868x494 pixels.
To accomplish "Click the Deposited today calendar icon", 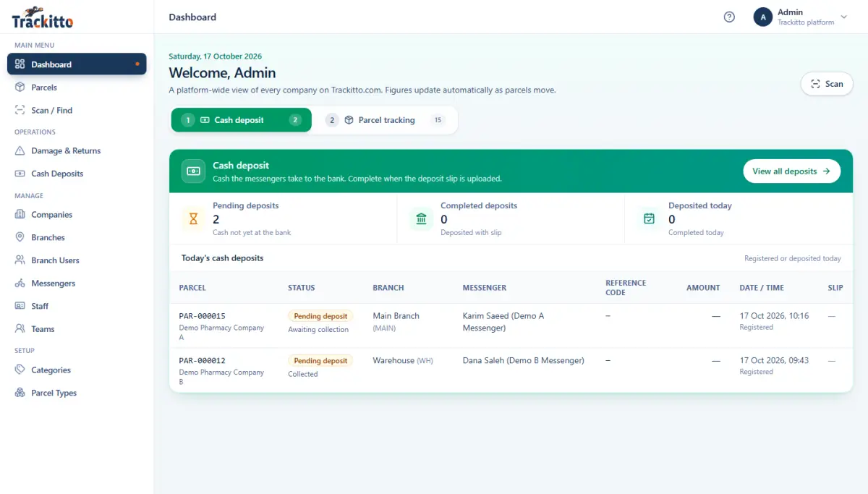I will click(649, 218).
